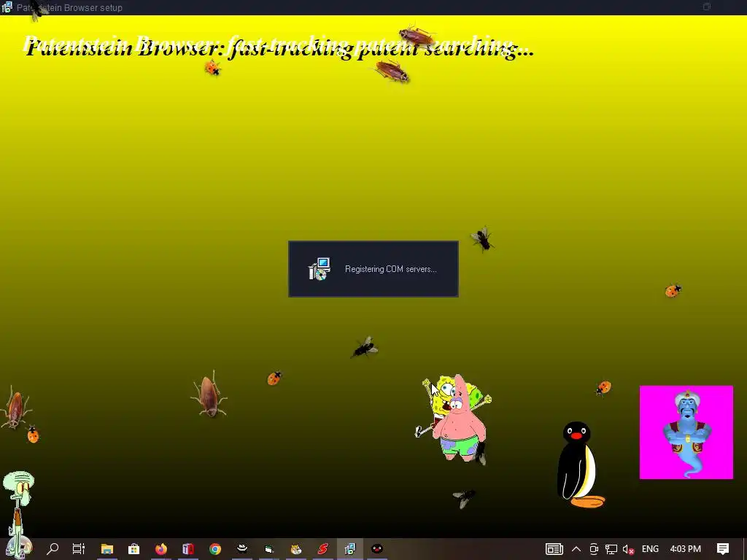Show hidden system tray icons
The height and width of the screenshot is (560, 747).
(x=576, y=549)
